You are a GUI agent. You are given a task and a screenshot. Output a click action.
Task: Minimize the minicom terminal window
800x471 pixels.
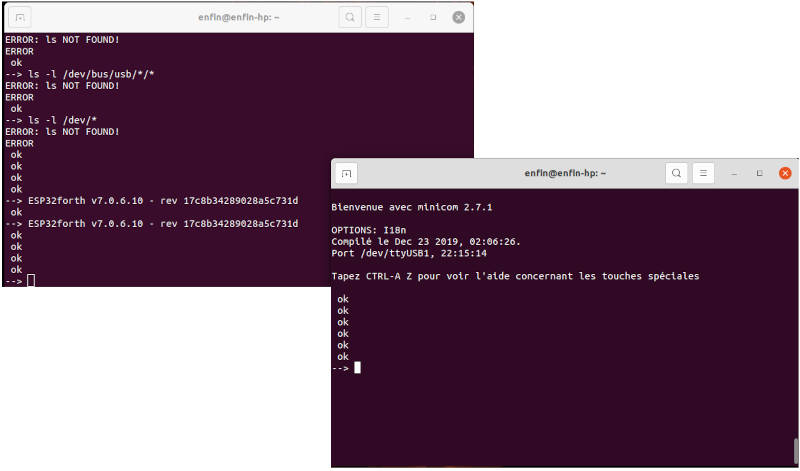(735, 173)
